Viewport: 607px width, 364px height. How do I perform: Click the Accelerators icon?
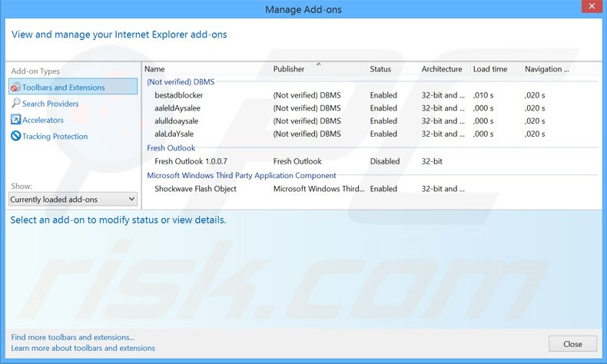click(x=15, y=120)
